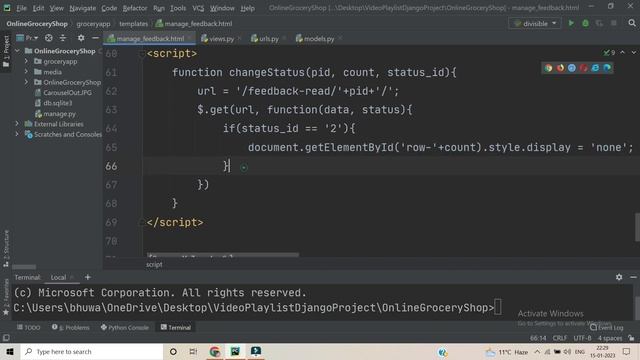Open Chrome from the taskbar
This screenshot has height=360, width=640.
(215, 351)
